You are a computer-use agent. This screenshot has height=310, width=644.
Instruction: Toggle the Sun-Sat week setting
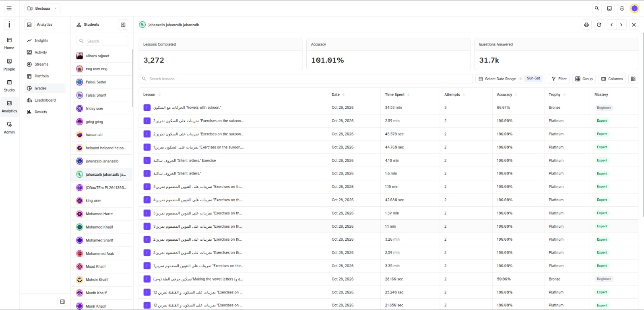pos(533,79)
